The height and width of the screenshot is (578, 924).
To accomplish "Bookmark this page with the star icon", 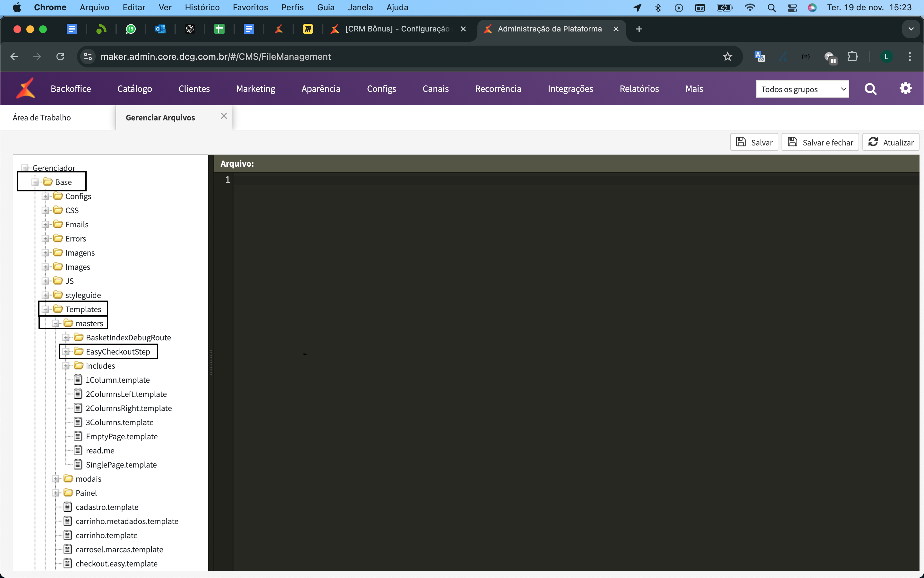I will (x=727, y=57).
